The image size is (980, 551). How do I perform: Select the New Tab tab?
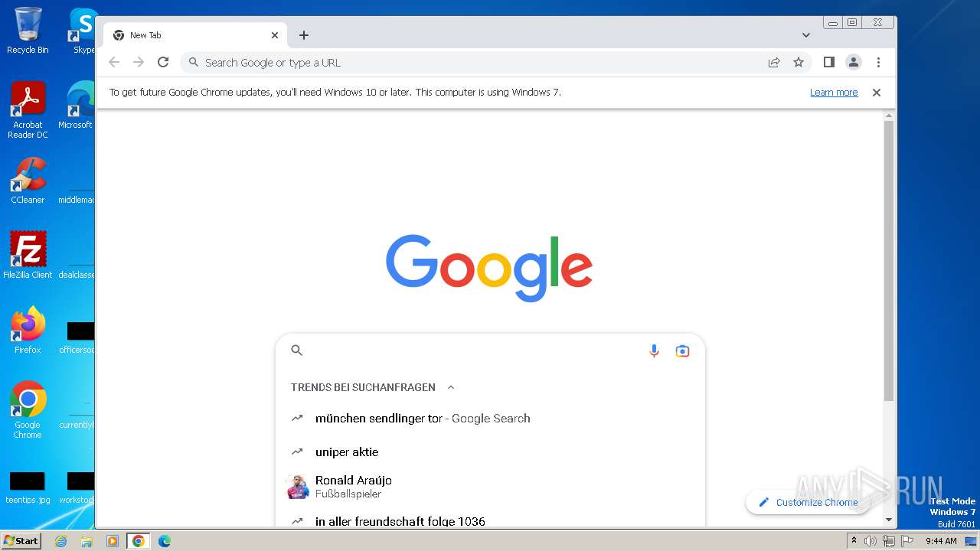point(195,35)
